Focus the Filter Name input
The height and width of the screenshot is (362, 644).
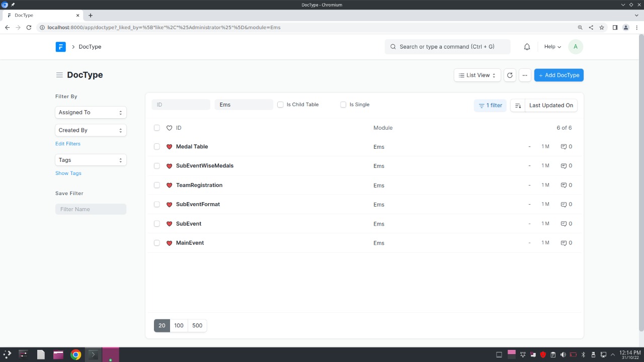[91, 209]
